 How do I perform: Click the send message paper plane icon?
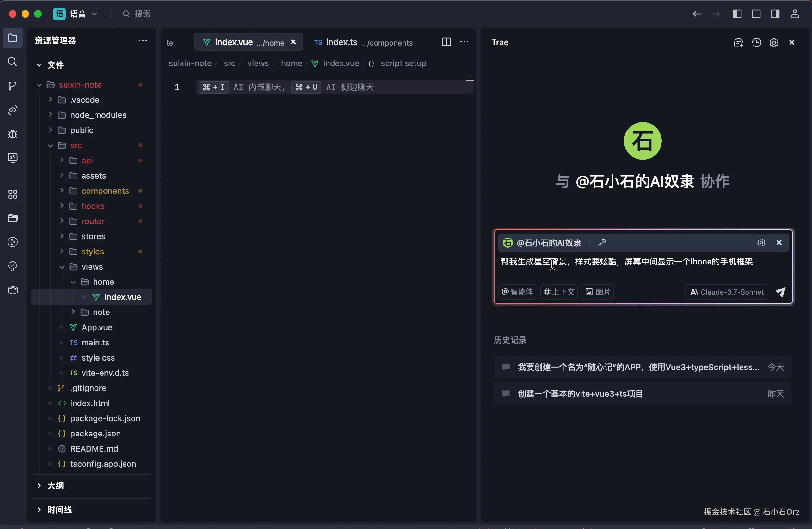[x=781, y=292]
